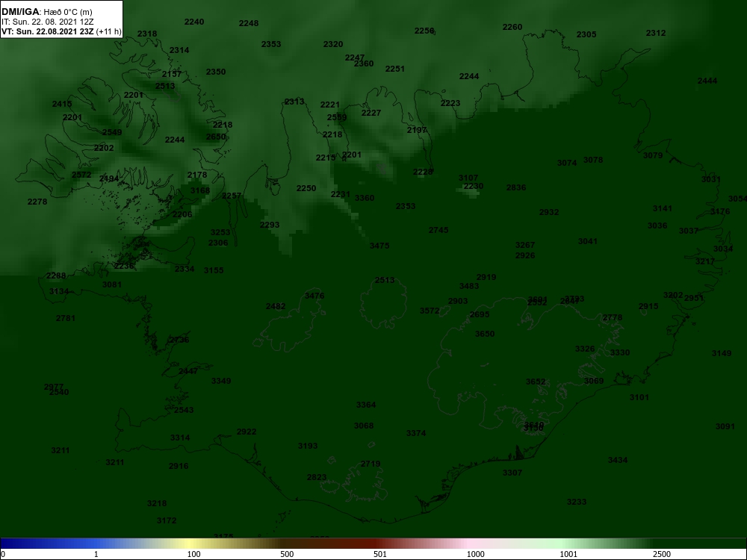Click the 3330 value
The image size is (747, 560).
coord(620,352)
